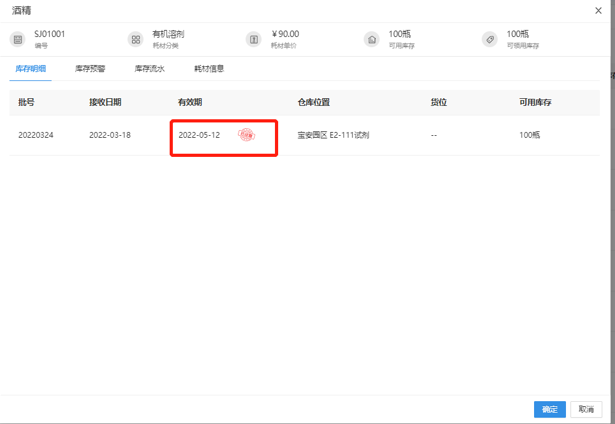Image resolution: width=615 pixels, height=424 pixels.
Task: Click the SJ01001 number icon
Action: click(18, 39)
